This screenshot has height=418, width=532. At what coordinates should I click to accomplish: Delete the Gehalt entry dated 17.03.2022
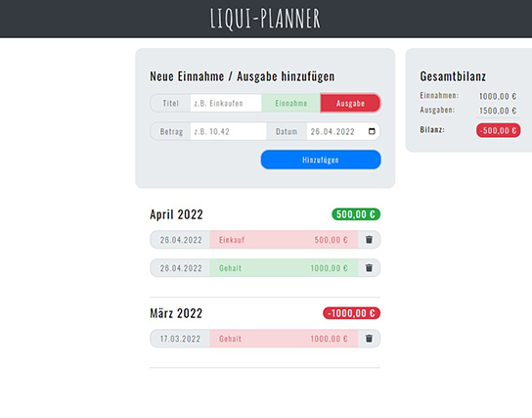pos(369,339)
